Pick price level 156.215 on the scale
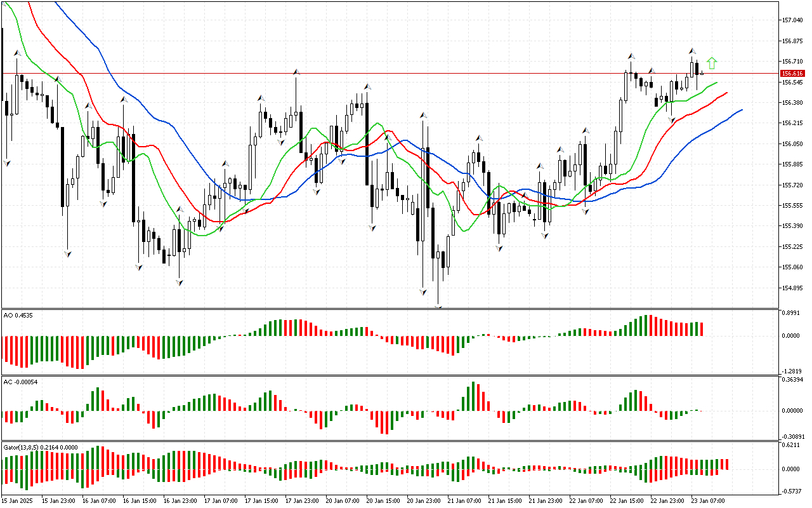 coord(793,123)
